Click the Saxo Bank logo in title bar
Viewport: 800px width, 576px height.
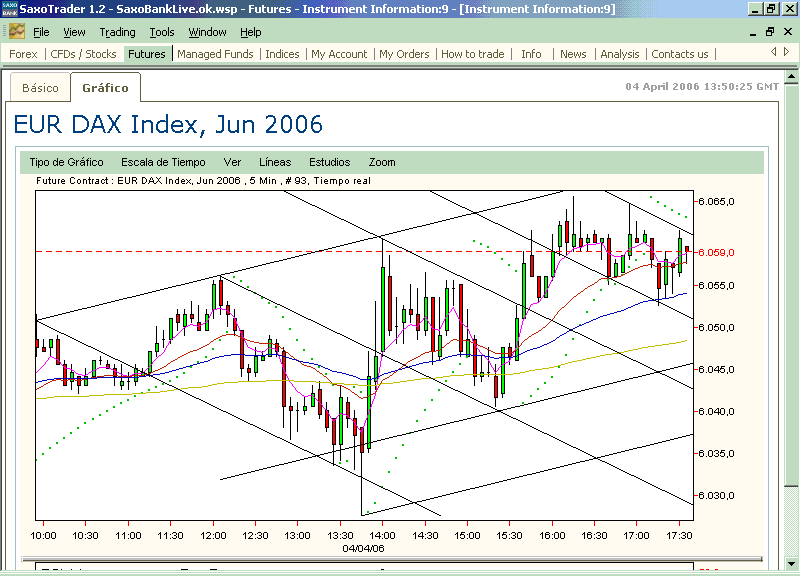coord(9,9)
